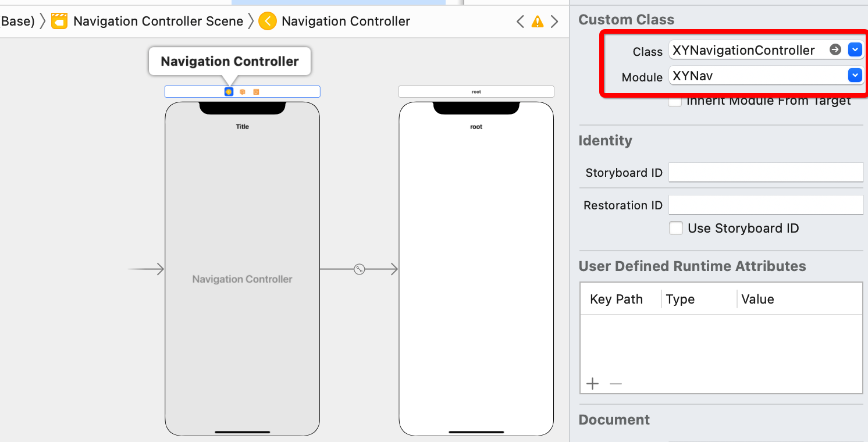Click the Document section header
The image size is (868, 442).
(614, 419)
